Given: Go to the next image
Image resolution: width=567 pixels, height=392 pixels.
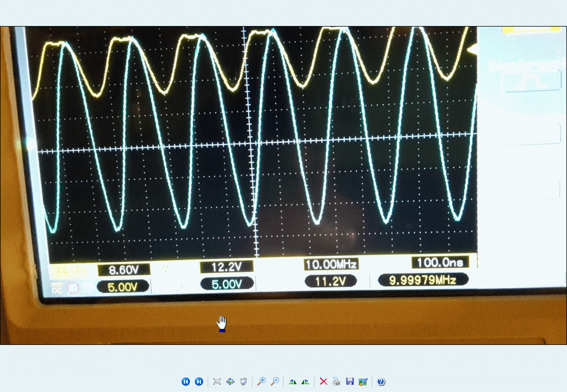Looking at the screenshot, I should (x=199, y=381).
